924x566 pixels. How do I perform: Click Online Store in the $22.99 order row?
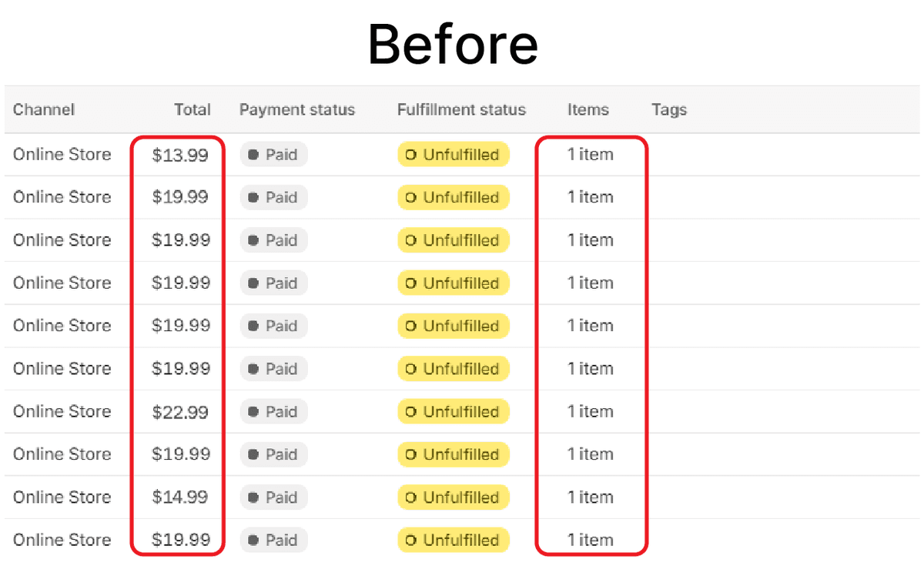click(x=62, y=412)
